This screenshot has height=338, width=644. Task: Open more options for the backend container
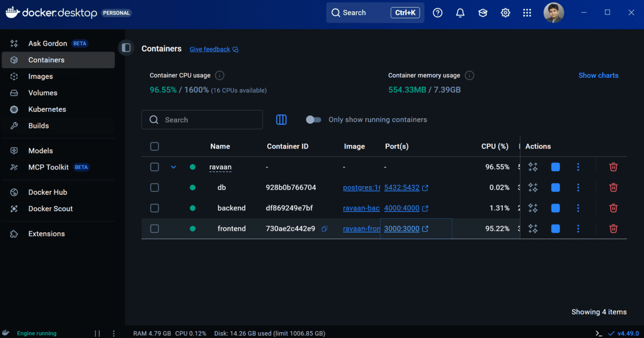(578, 208)
